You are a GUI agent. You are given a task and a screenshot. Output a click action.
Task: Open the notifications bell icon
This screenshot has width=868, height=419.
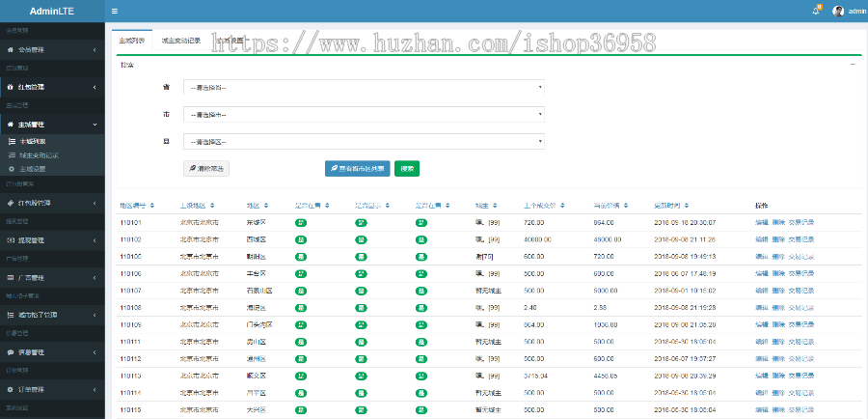[x=816, y=11]
